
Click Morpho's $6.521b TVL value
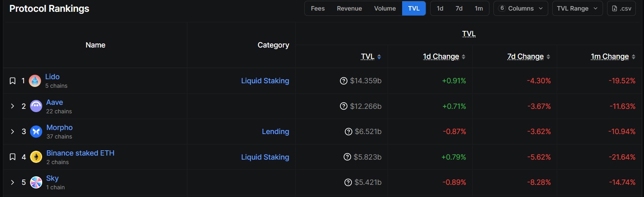(x=368, y=132)
